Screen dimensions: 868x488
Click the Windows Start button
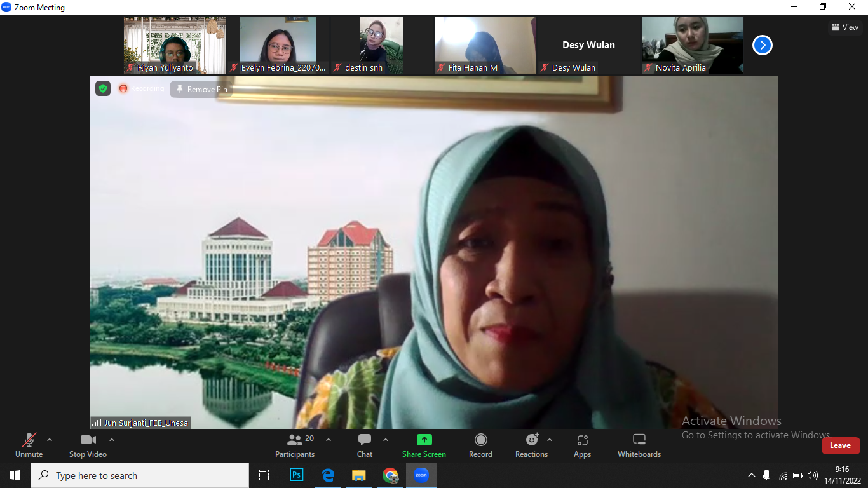15,475
